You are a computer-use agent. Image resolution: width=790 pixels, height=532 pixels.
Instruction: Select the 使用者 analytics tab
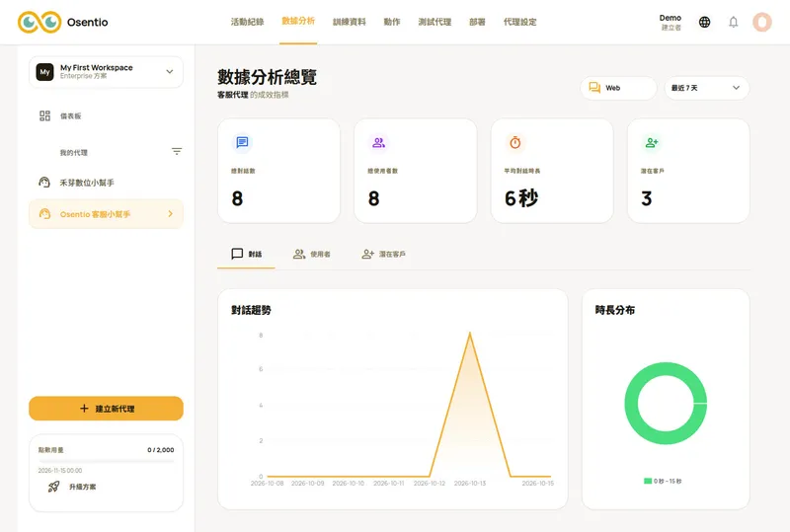[312, 254]
